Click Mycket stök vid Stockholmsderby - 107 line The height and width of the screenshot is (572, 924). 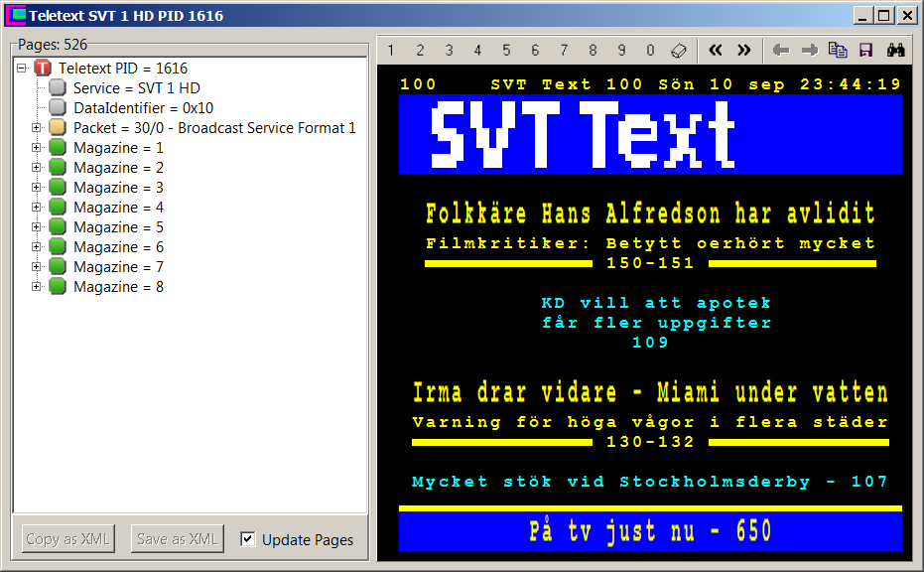pos(649,482)
